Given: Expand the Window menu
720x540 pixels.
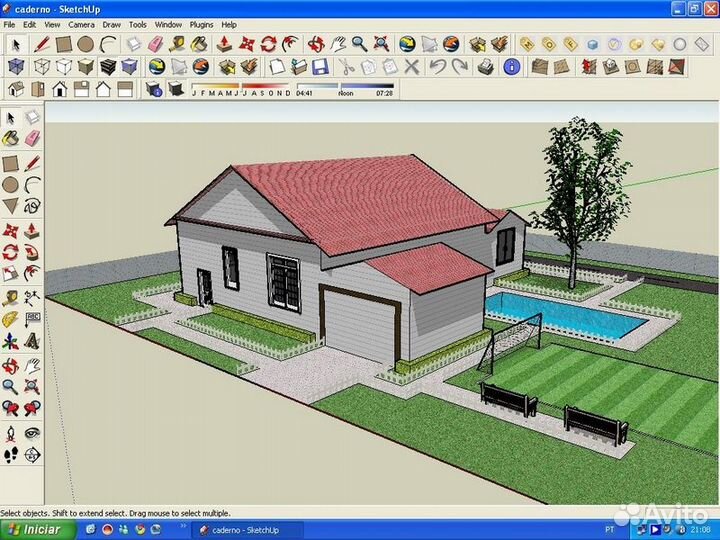Looking at the screenshot, I should click(x=169, y=24).
